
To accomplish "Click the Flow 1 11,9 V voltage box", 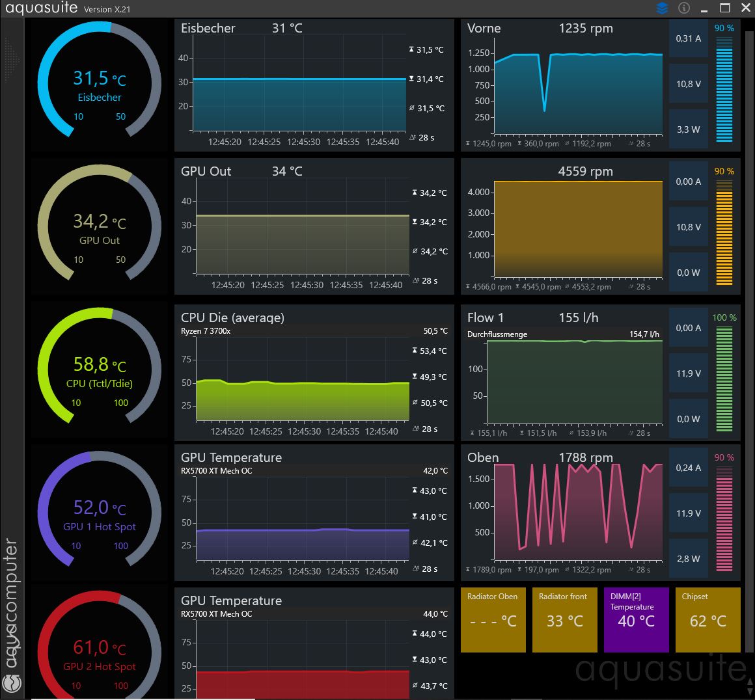I will click(x=689, y=373).
